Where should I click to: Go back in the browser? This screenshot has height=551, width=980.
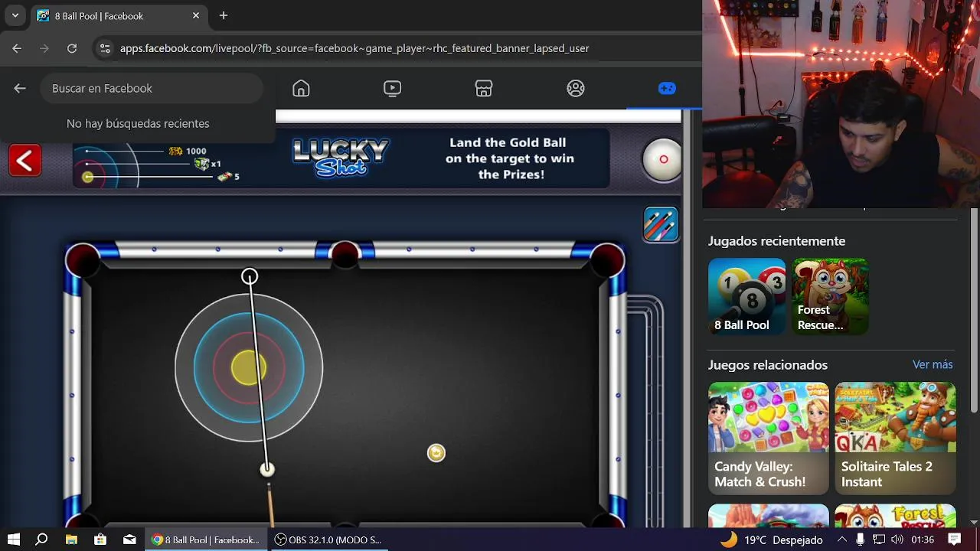[17, 48]
